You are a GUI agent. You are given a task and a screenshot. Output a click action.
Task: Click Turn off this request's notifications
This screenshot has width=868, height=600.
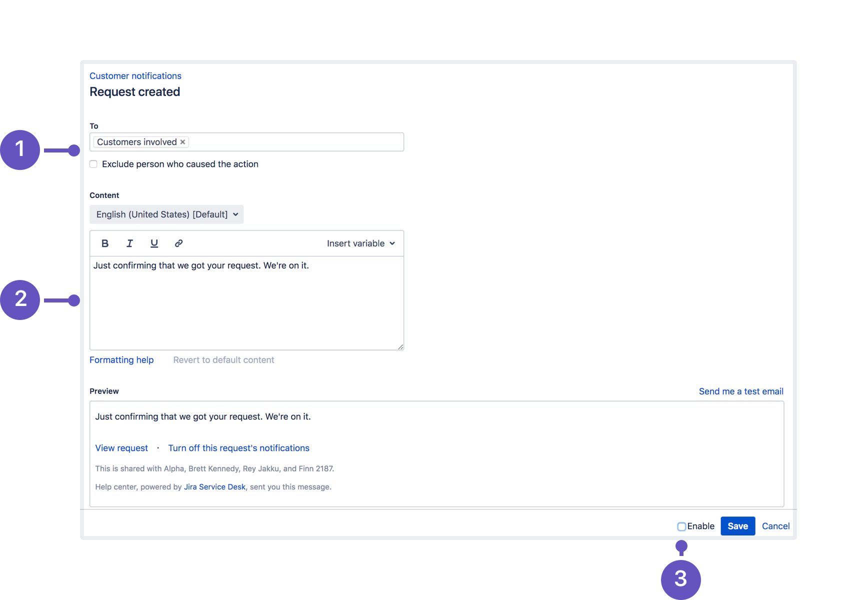(238, 448)
